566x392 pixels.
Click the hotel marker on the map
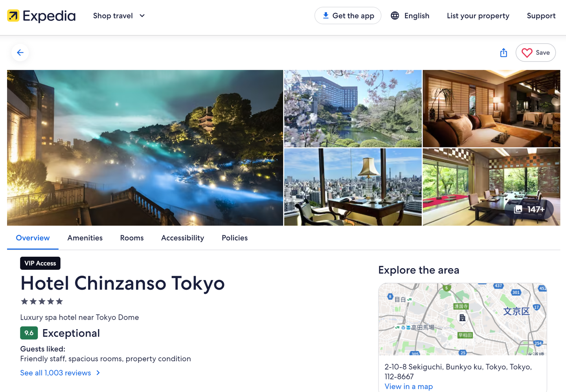462,318
